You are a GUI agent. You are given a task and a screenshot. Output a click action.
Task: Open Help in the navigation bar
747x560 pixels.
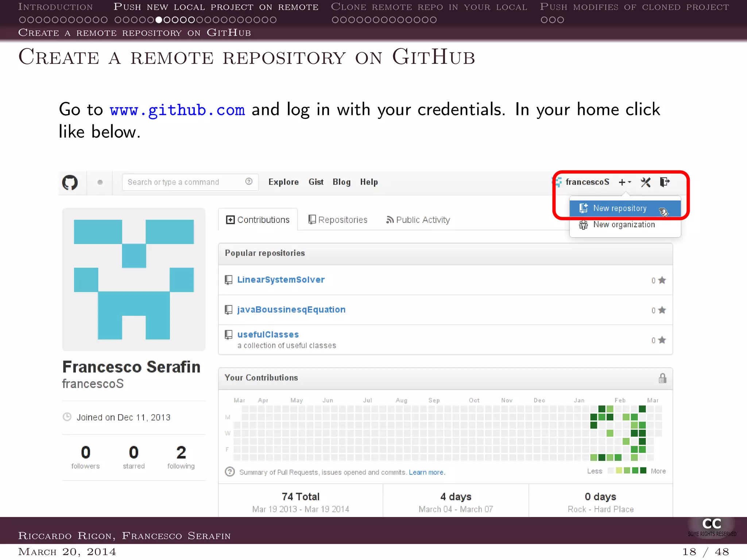click(x=369, y=182)
